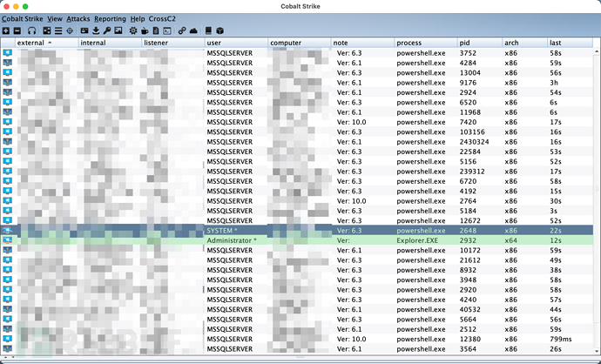This screenshot has height=364, width=601.
Task: Sort by the listener column header
Action: tap(172, 43)
